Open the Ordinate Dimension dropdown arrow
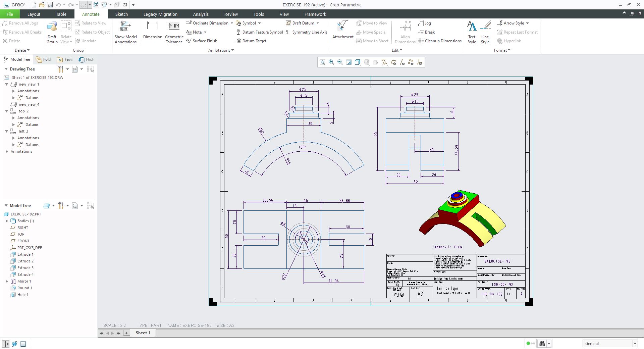 [x=232, y=23]
